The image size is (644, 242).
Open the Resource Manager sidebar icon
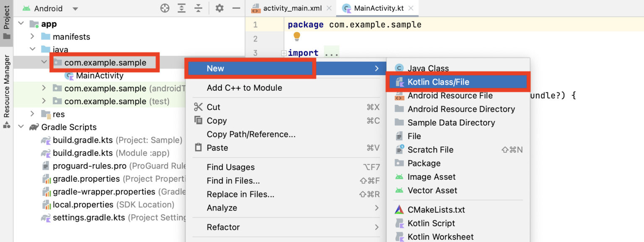coord(6,84)
